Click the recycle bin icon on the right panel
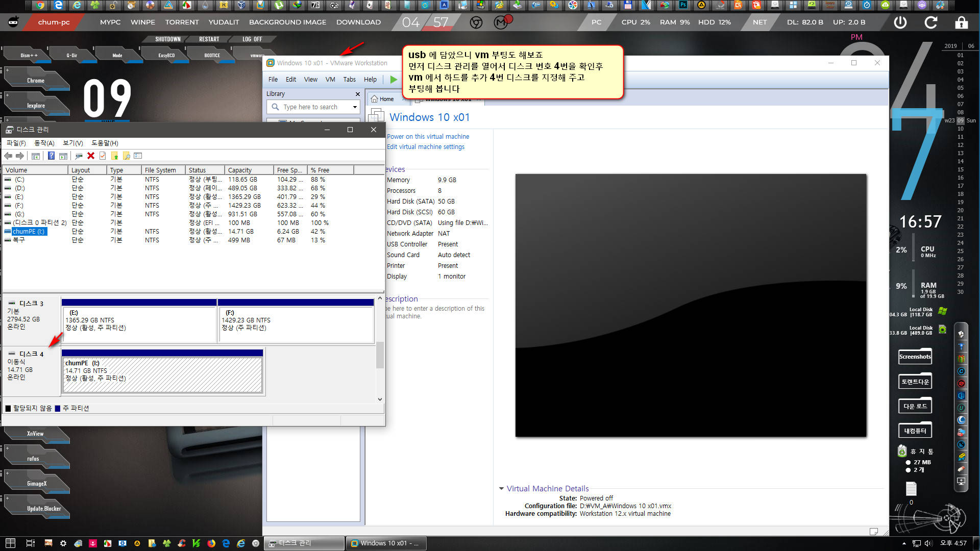 (x=902, y=451)
